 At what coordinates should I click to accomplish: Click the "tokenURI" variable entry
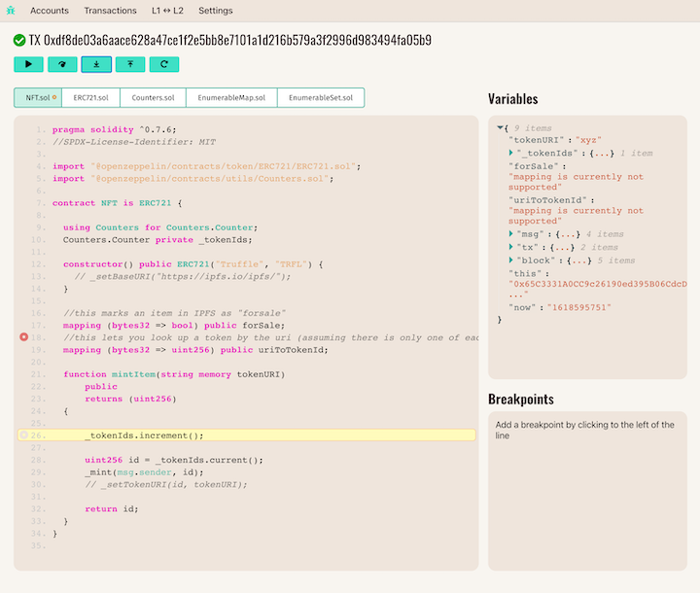click(x=555, y=140)
